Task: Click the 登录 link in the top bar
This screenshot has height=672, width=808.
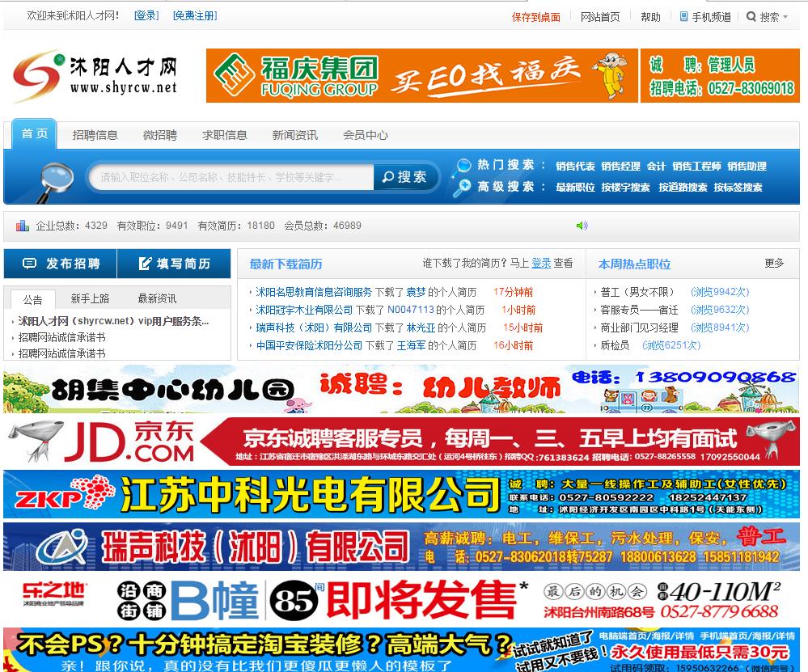Action: coord(146,16)
